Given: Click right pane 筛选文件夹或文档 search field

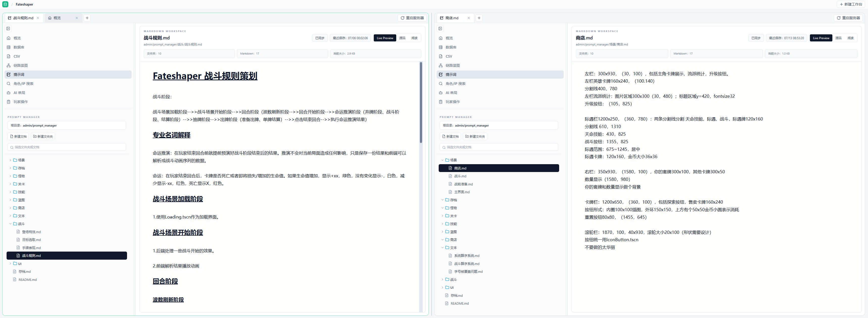Looking at the screenshot, I should (499, 147).
